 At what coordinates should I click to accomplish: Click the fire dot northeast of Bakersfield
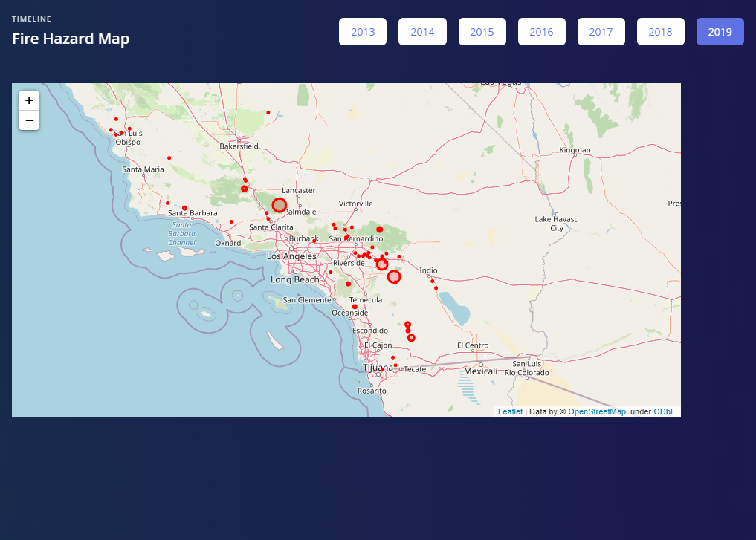268,113
